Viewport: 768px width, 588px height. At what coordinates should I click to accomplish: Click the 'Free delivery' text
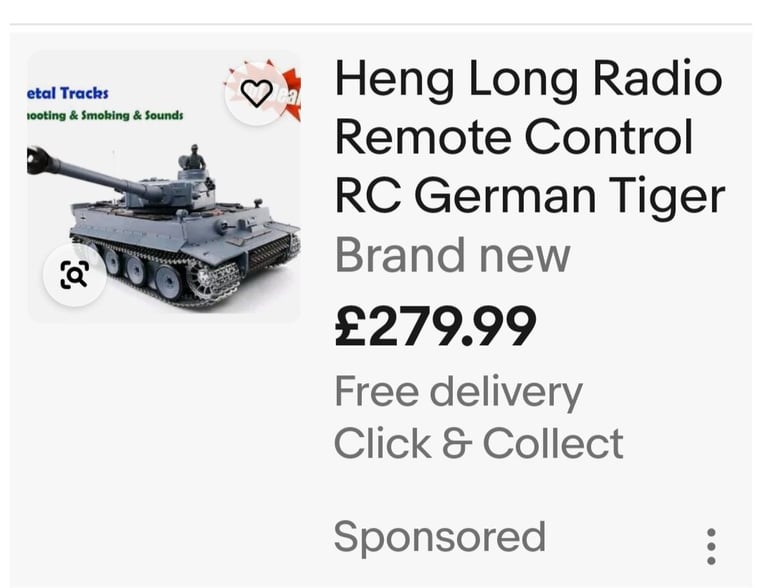[458, 393]
